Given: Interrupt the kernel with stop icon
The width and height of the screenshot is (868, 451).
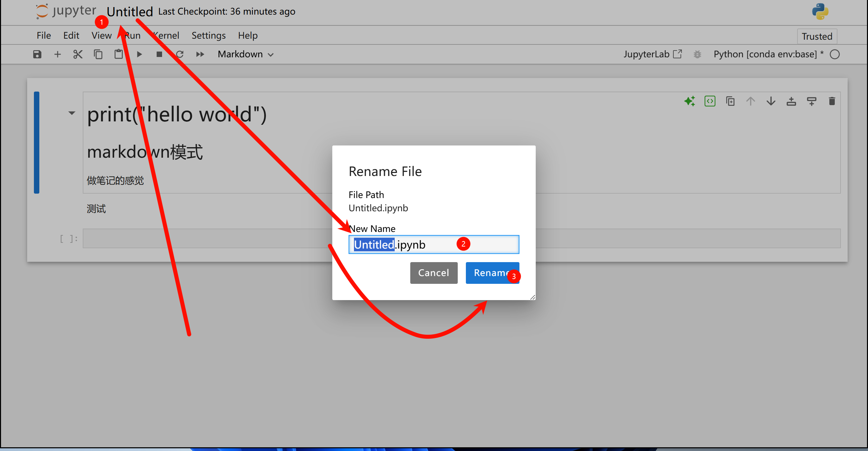Looking at the screenshot, I should click(x=159, y=54).
